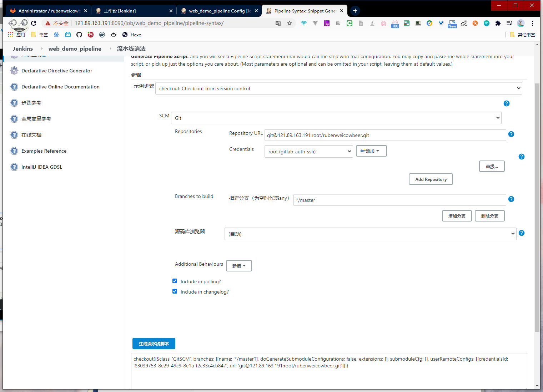Click the browser reload icon
543x392 pixels.
click(x=34, y=23)
